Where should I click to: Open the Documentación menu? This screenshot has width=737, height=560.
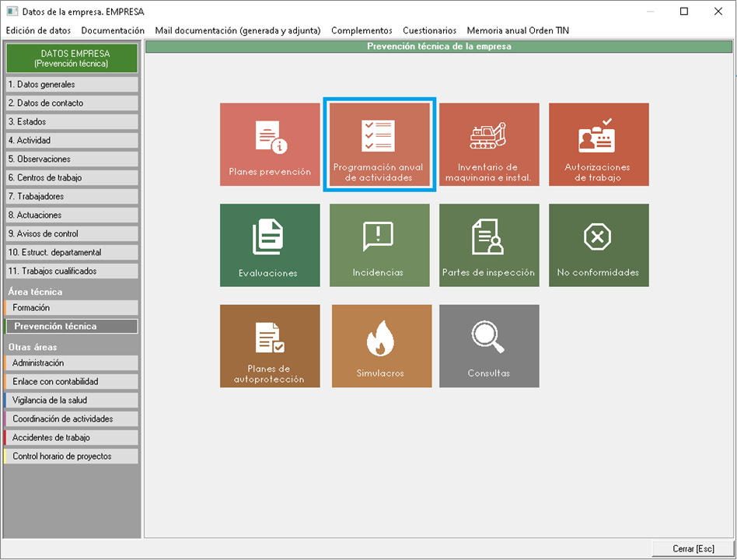[x=113, y=30]
